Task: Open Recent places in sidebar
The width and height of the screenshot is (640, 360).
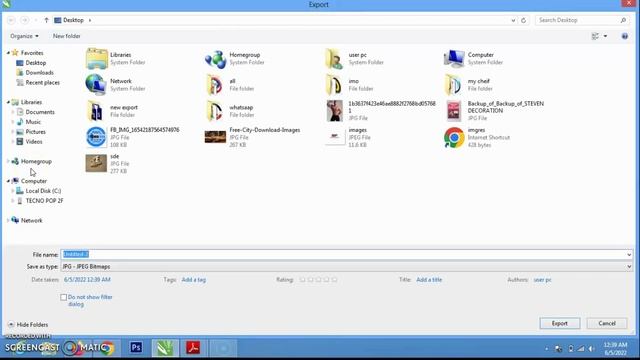Action: [42, 82]
